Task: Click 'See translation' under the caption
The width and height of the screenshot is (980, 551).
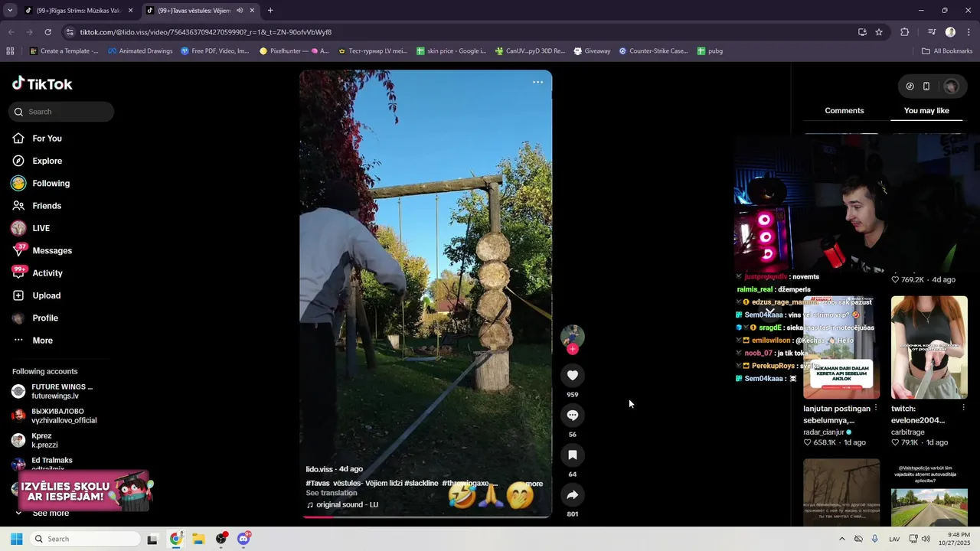Action: point(332,493)
